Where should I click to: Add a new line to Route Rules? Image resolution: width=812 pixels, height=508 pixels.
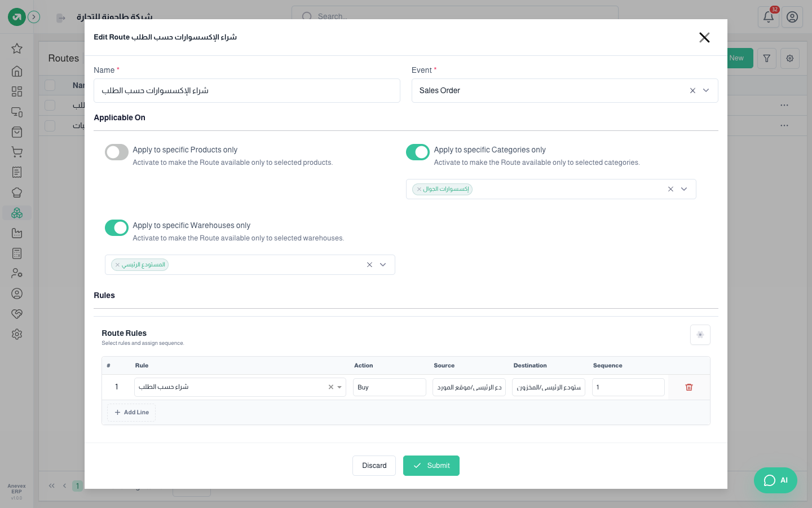[x=131, y=413]
